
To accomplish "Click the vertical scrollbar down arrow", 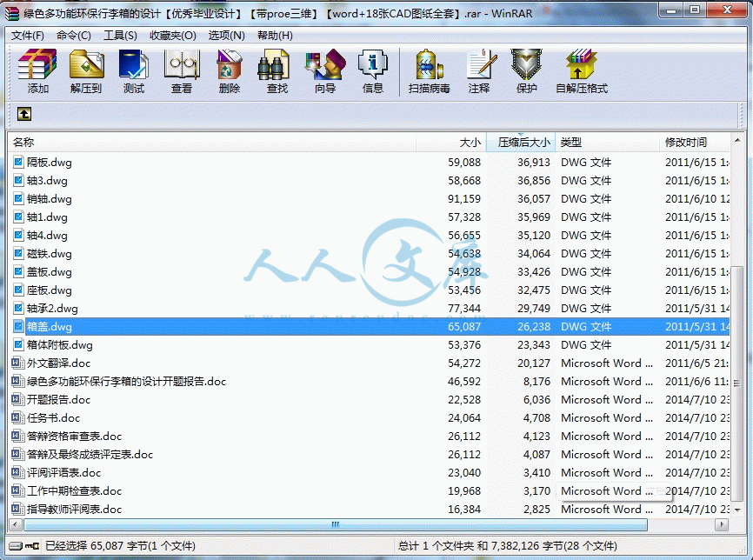I will 737,510.
